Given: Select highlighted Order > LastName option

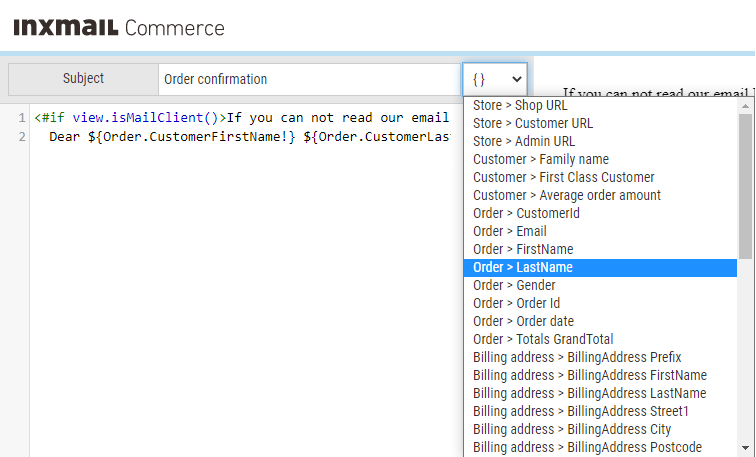Looking at the screenshot, I should pyautogui.click(x=600, y=268).
